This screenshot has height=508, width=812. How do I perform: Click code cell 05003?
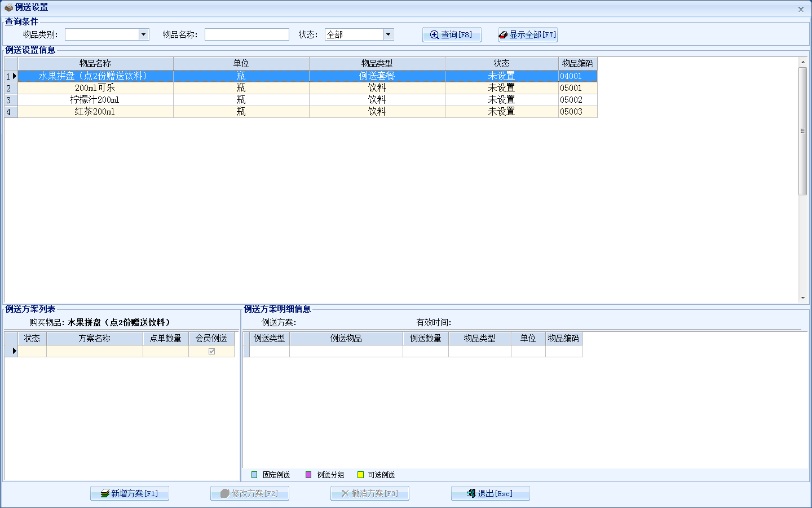click(x=578, y=111)
